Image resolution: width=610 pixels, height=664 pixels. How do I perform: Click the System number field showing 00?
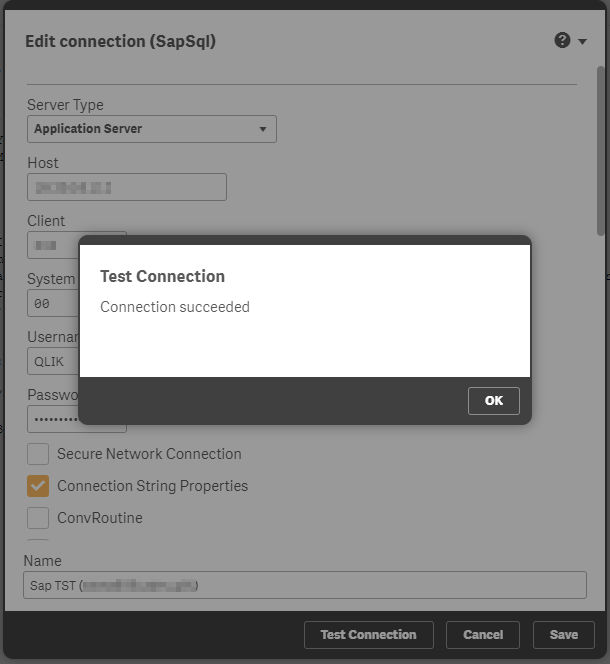pyautogui.click(x=52, y=303)
